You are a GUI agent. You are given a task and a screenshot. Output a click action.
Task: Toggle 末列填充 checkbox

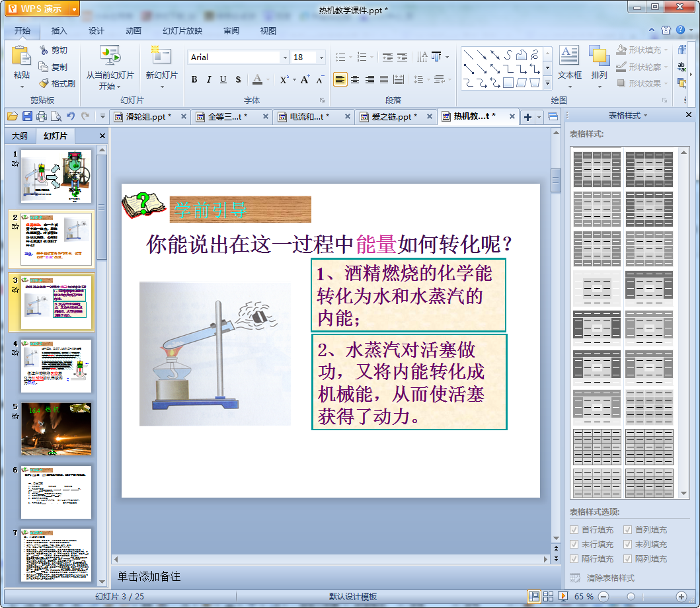tap(628, 544)
